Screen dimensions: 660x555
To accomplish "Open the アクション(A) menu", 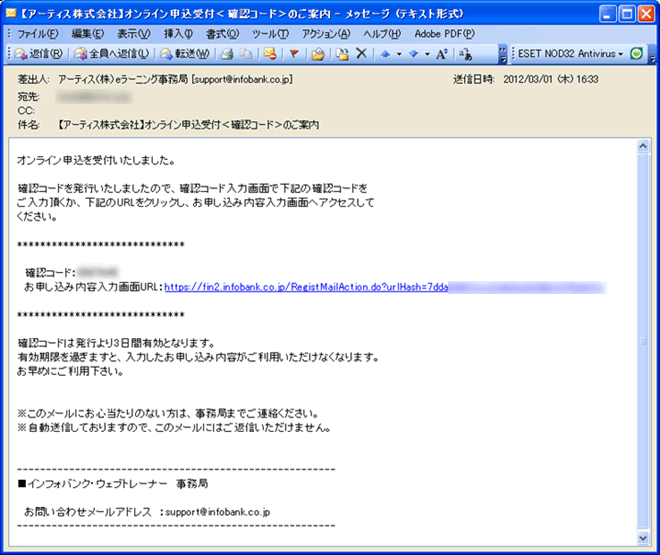I will tap(326, 34).
